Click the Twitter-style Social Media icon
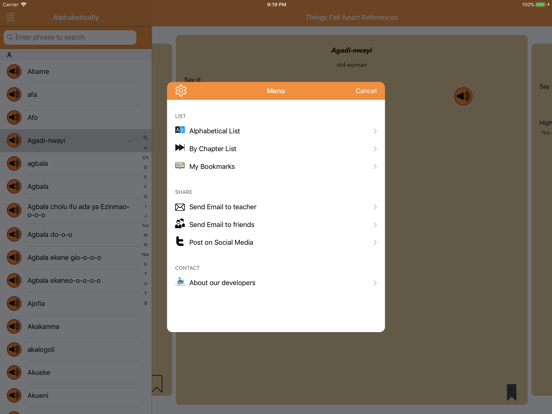The width and height of the screenshot is (552, 414). click(180, 241)
